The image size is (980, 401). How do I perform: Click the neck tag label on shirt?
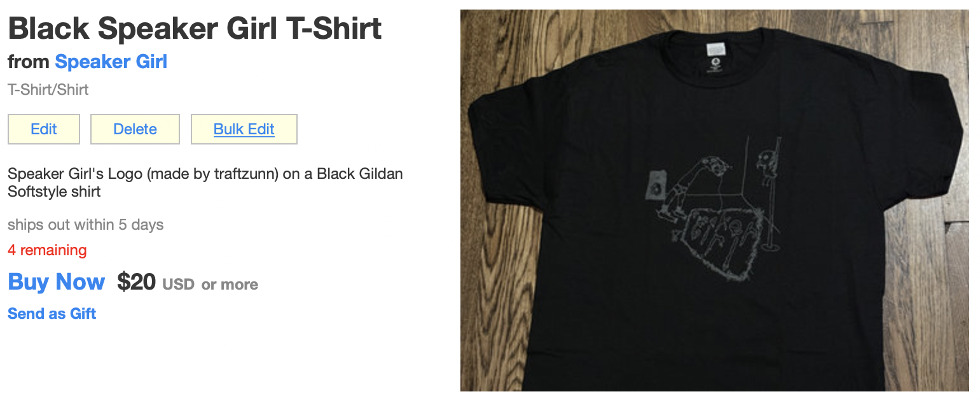coord(715,49)
